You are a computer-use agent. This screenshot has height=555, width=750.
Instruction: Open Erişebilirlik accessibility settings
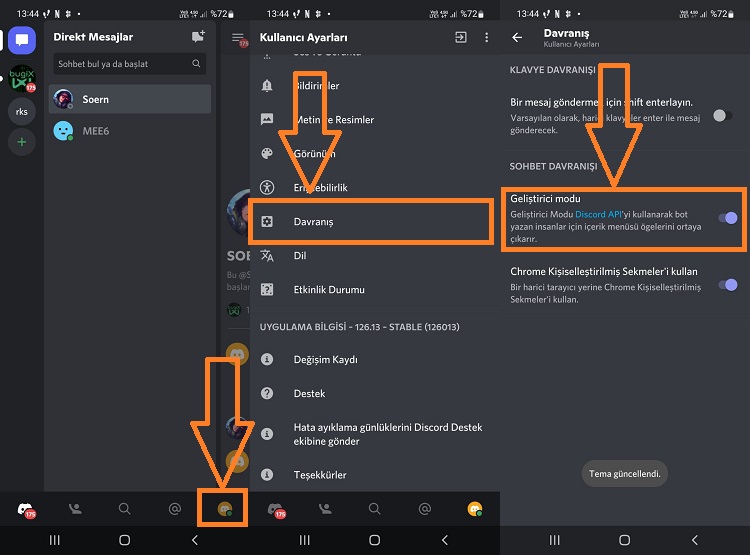click(x=375, y=188)
